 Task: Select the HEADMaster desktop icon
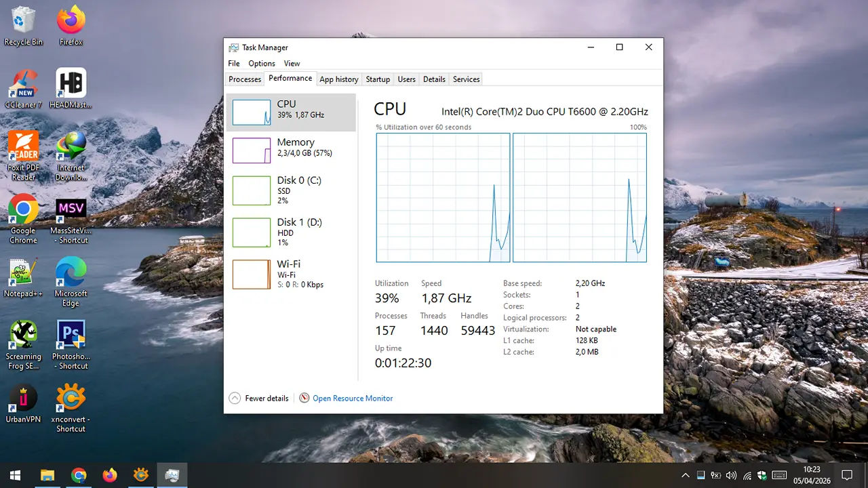click(x=71, y=89)
